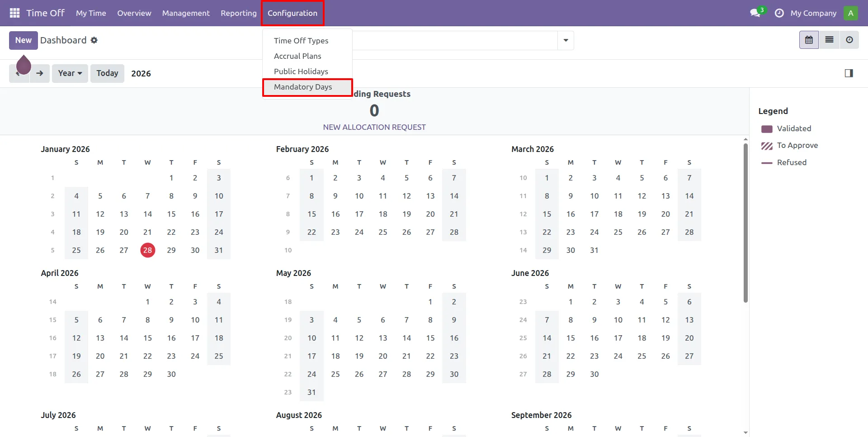This screenshot has width=868, height=437.
Task: Click the Dashboard settings gear icon
Action: (x=94, y=40)
